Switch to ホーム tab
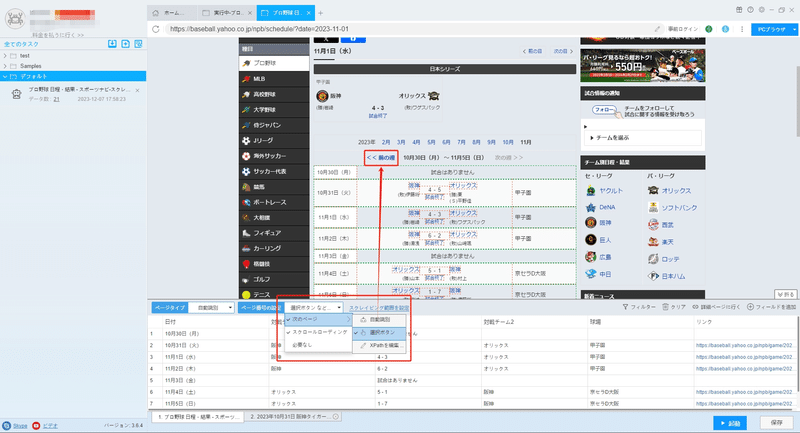 click(172, 13)
